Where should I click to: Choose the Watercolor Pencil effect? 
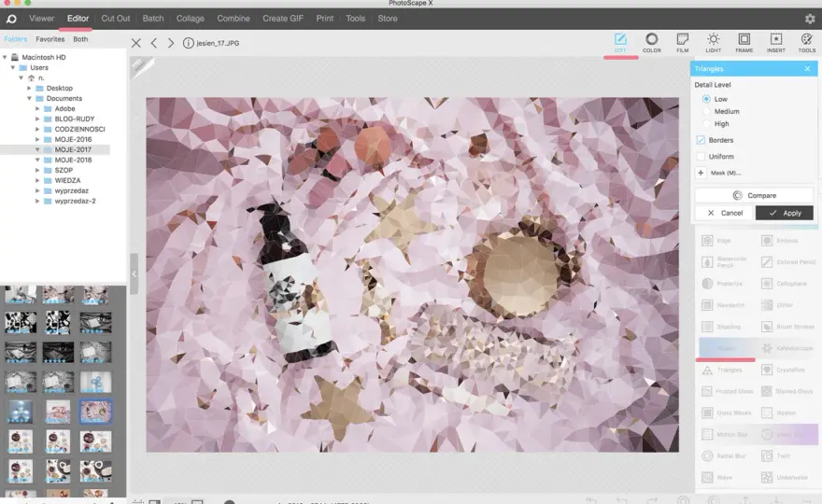point(725,262)
